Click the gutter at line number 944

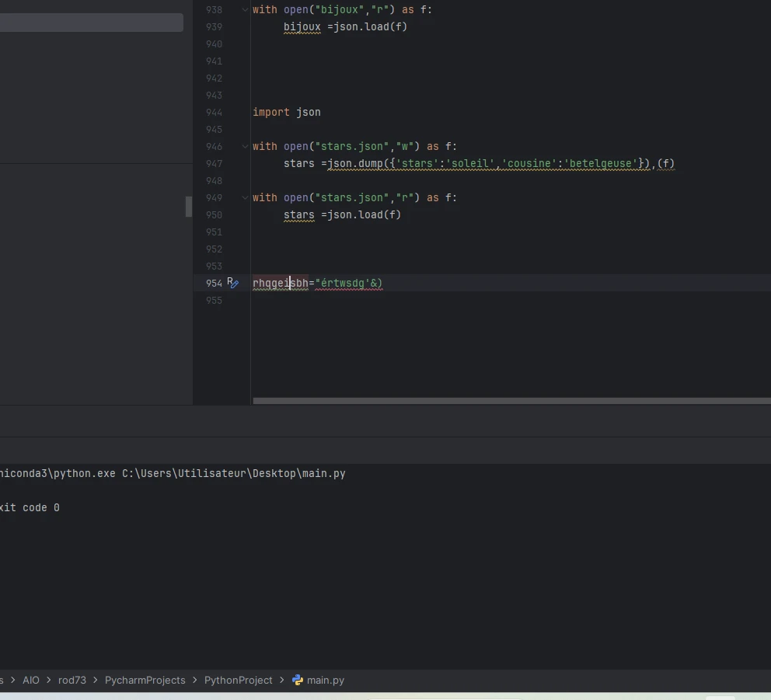pos(214,113)
